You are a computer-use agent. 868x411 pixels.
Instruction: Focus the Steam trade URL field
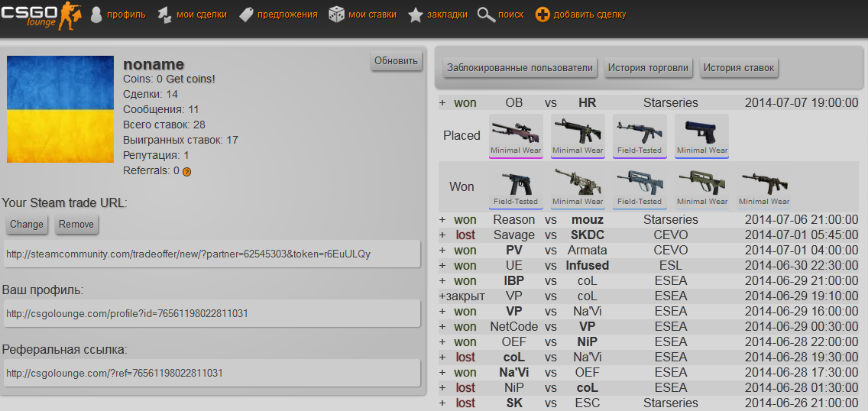212,254
